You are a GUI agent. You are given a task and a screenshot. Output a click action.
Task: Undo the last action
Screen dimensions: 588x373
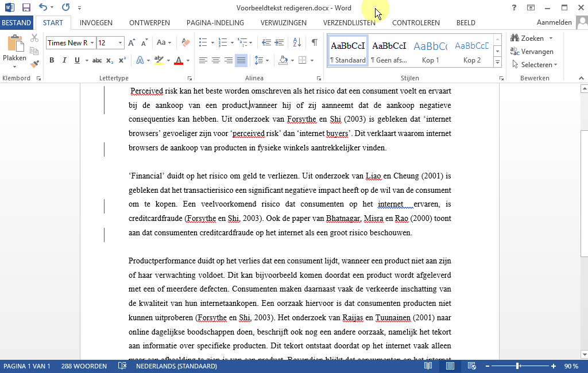click(x=43, y=7)
